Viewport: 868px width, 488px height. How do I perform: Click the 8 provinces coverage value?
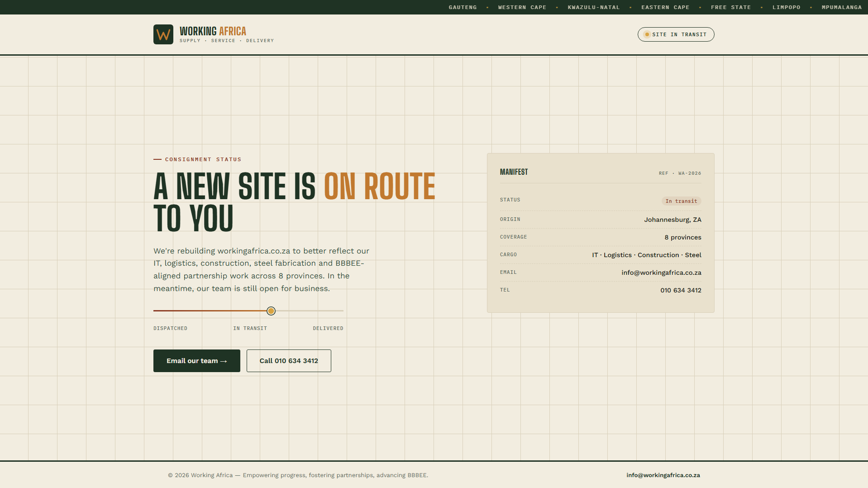tap(683, 237)
